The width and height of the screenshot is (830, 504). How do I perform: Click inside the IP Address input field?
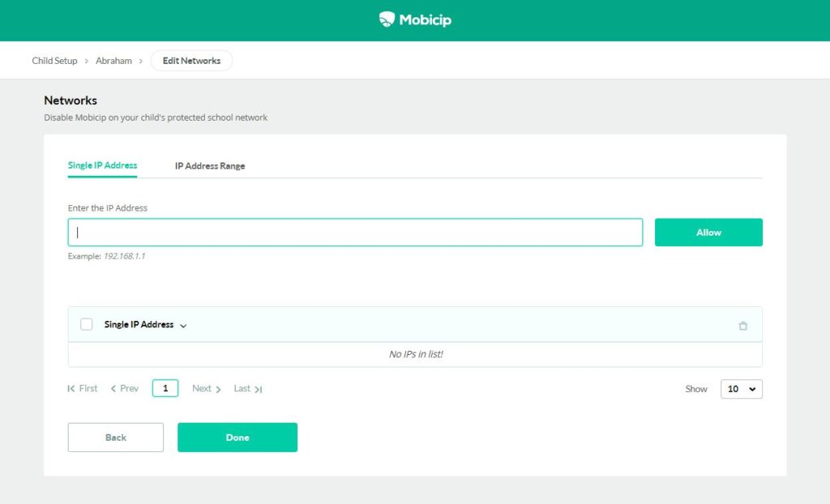(x=354, y=232)
